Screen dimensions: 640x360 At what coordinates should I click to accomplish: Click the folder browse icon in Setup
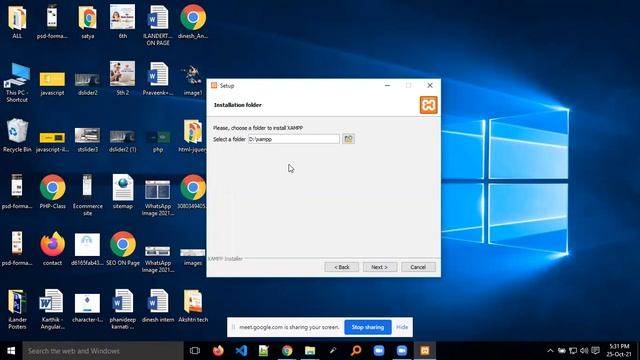348,139
